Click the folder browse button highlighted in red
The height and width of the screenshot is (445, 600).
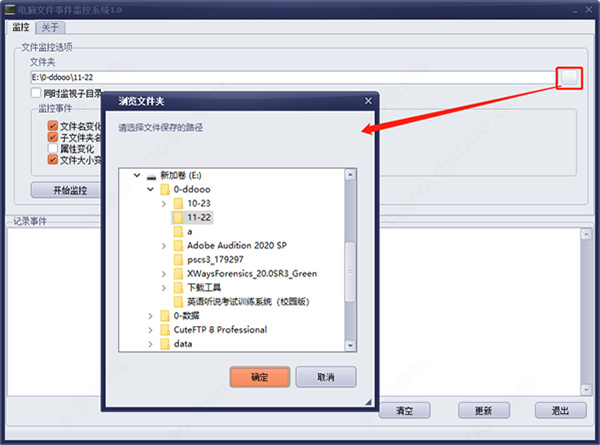click(569, 78)
